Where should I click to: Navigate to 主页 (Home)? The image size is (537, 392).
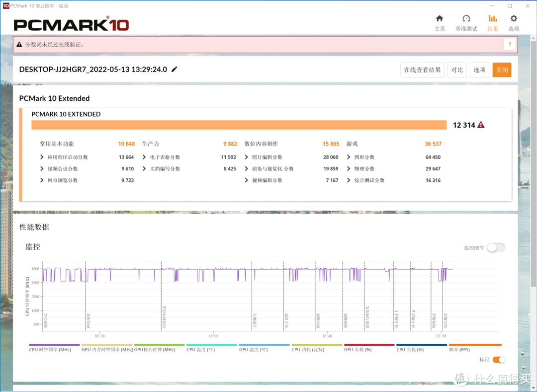pyautogui.click(x=440, y=20)
